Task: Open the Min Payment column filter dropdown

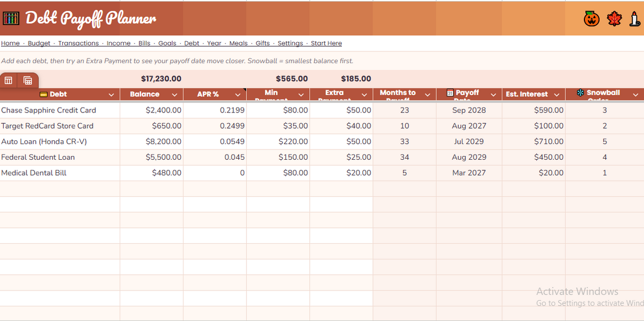Action: point(301,95)
